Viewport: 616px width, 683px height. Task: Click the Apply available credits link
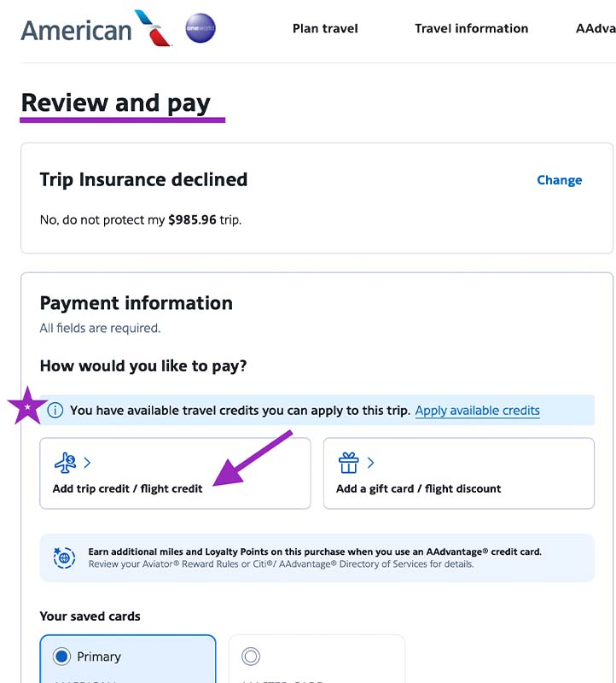pos(477,411)
